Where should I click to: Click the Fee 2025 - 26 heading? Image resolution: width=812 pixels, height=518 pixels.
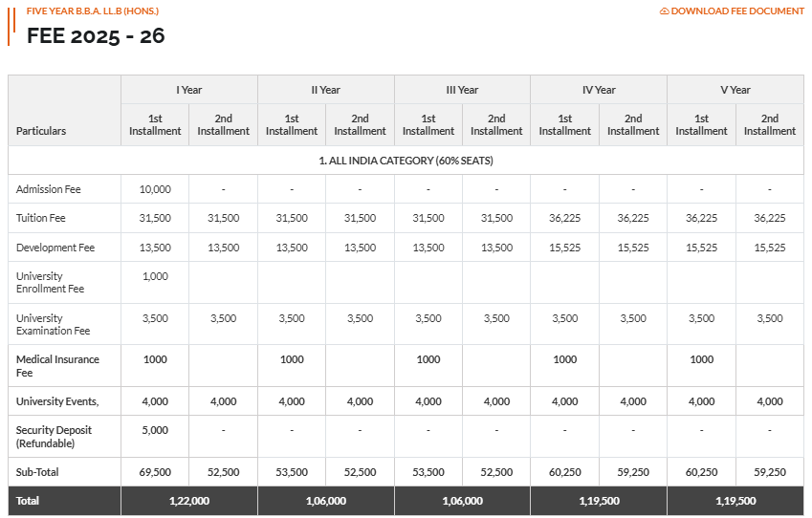click(x=96, y=36)
